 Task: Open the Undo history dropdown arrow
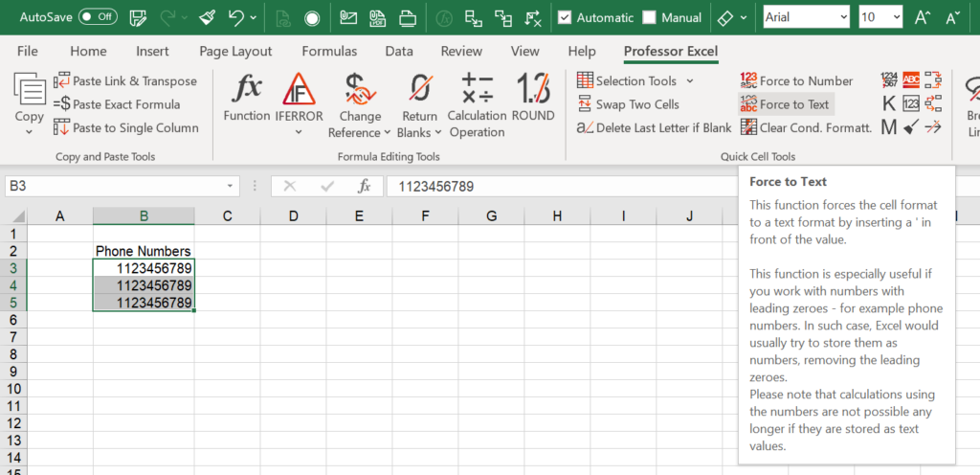point(253,18)
